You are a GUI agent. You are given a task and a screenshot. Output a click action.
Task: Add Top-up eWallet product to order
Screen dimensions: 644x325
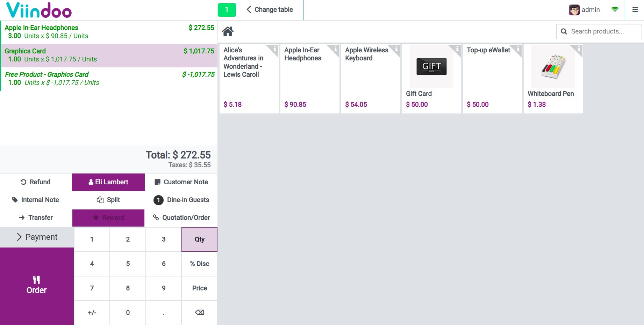pos(492,79)
